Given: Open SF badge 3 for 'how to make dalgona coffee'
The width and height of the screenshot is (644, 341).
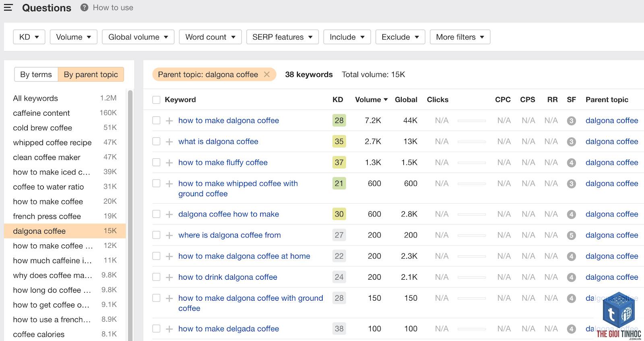Looking at the screenshot, I should (x=571, y=121).
